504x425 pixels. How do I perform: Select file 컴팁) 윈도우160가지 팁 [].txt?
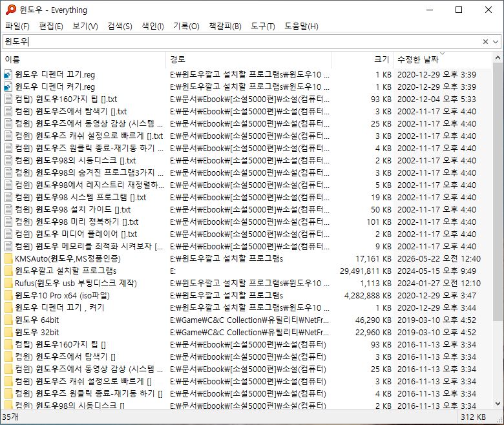[x=66, y=99]
